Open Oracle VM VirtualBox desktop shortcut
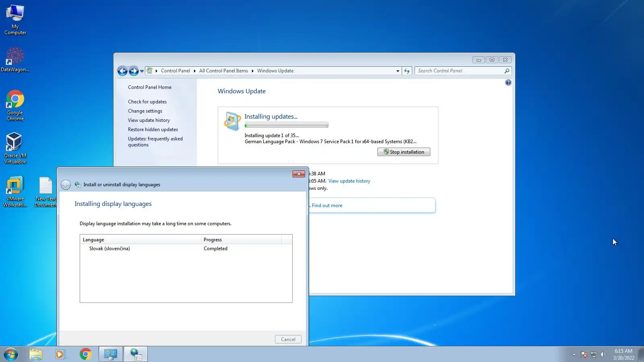The image size is (644, 362). point(15,148)
